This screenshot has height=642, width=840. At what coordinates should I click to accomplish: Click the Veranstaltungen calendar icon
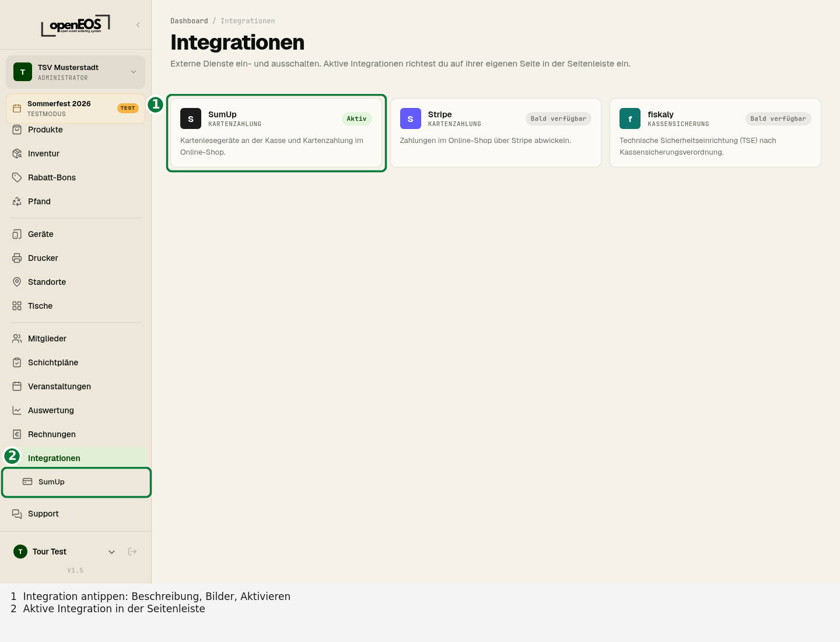tap(17, 386)
